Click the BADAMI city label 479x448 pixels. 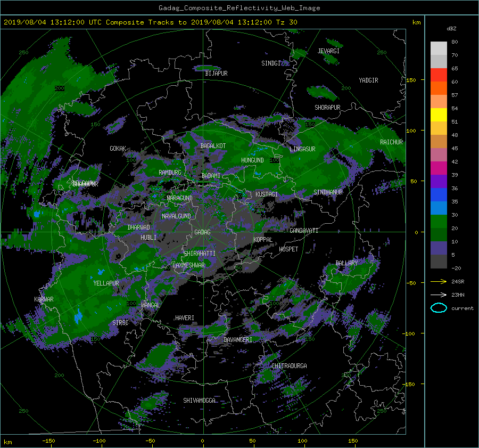[x=211, y=176]
